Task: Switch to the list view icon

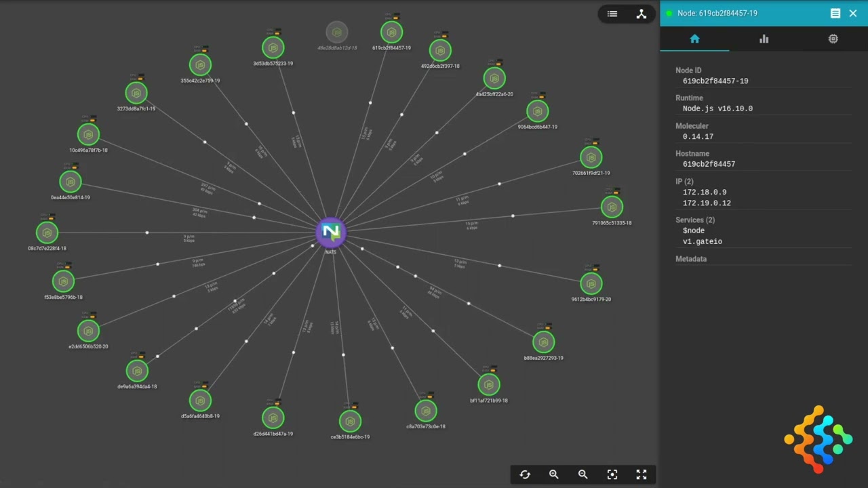Action: 612,14
